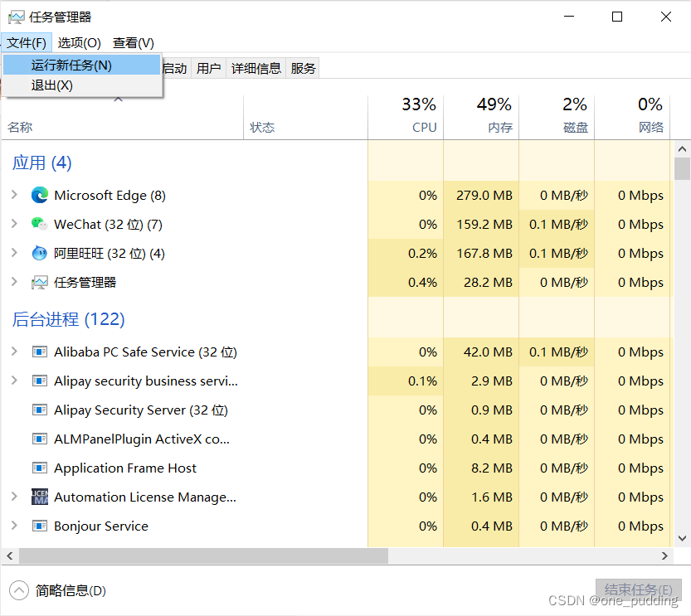This screenshot has width=691, height=616.
Task: Switch to the 详细信息 tab
Action: 256,69
